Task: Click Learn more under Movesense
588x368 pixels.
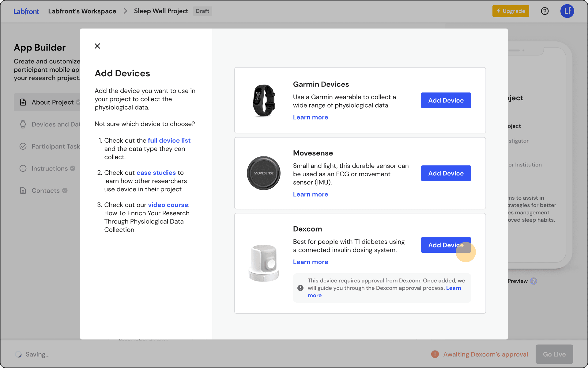Action: coord(310,194)
